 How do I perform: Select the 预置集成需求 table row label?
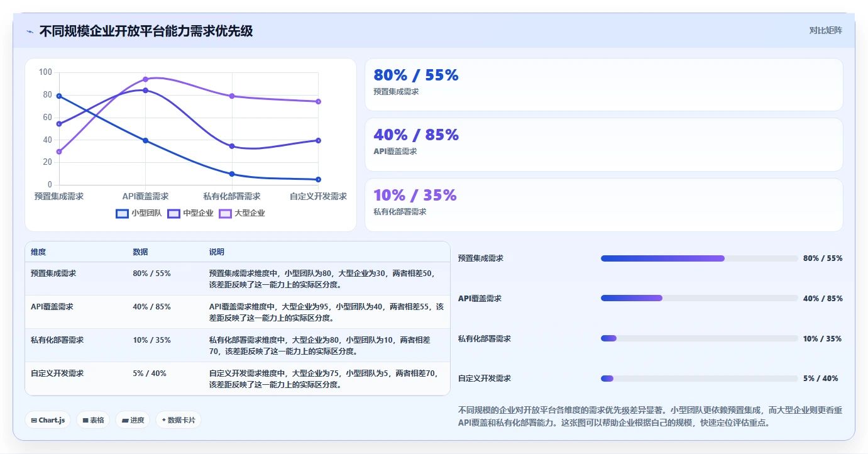[53, 274]
